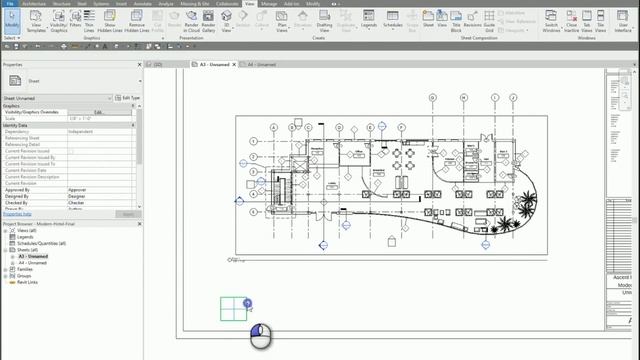Viewport: 640px width, 360px height.
Task: Toggle Thin Lines
Action: point(89,21)
